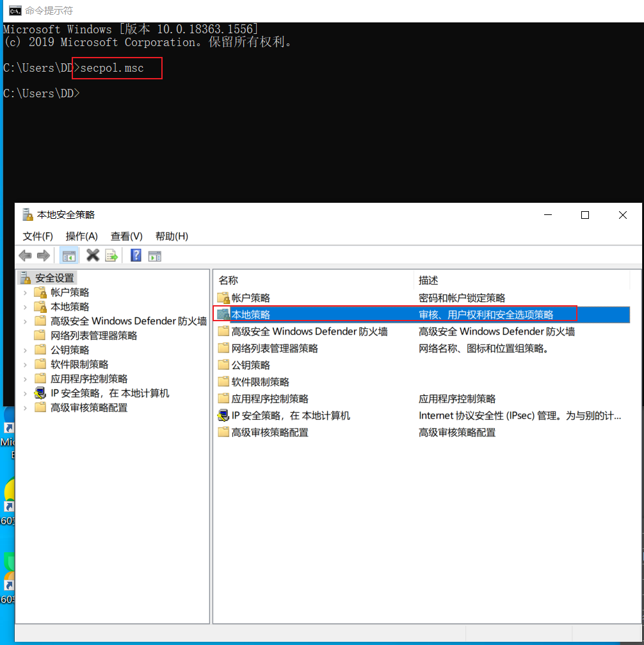Toggle the show/hide console tree icon
This screenshot has width=644, height=645.
click(x=68, y=256)
